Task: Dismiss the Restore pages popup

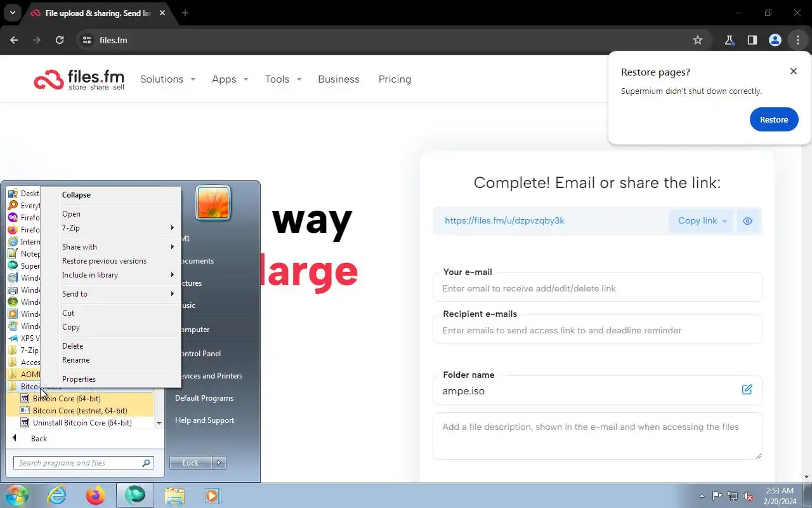Action: pyautogui.click(x=793, y=71)
